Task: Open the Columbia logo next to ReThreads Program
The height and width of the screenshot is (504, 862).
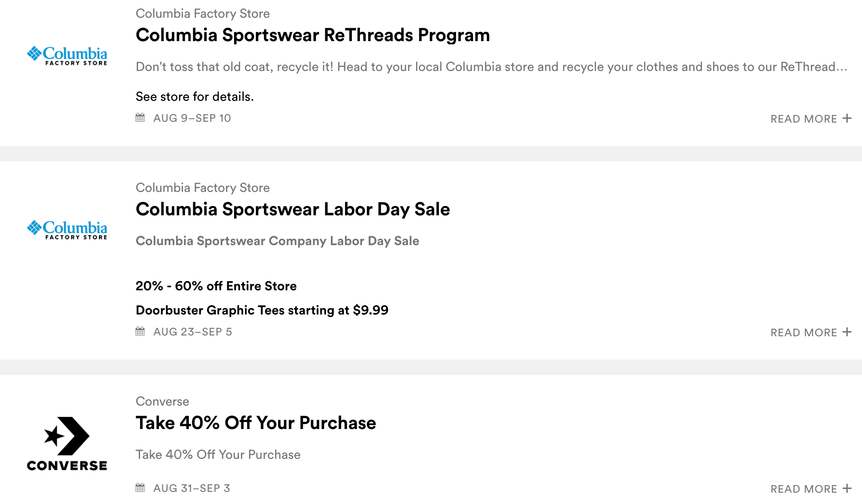Action: (x=67, y=56)
